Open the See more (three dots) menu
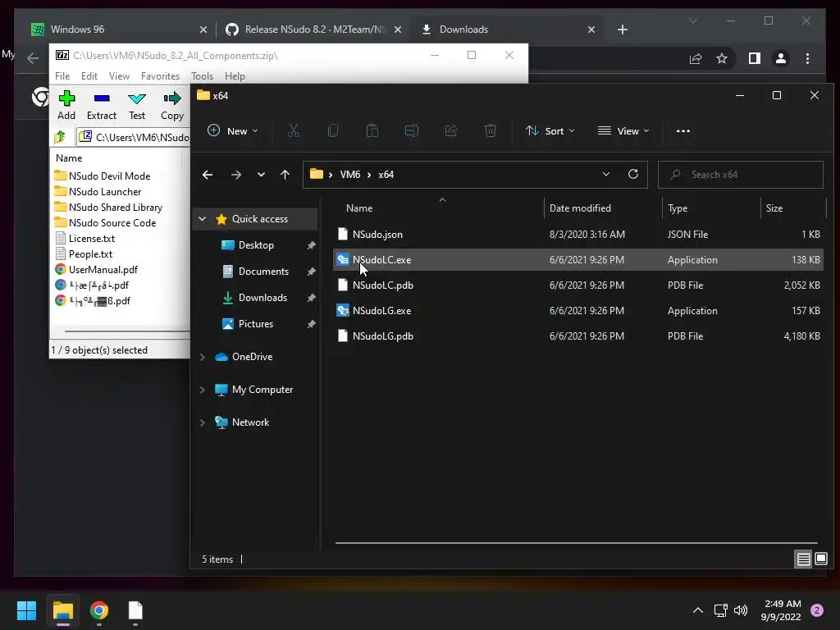Image resolution: width=840 pixels, height=630 pixels. [x=683, y=130]
